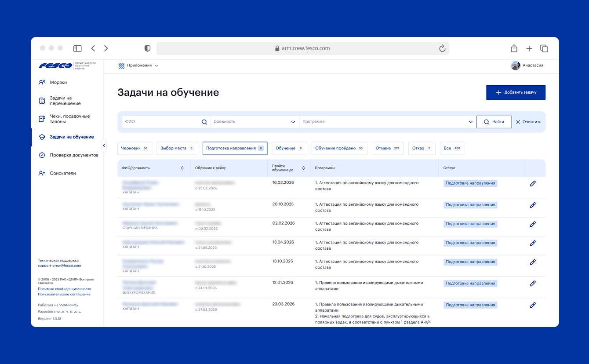Open Моряки section in sidebar

[58, 82]
